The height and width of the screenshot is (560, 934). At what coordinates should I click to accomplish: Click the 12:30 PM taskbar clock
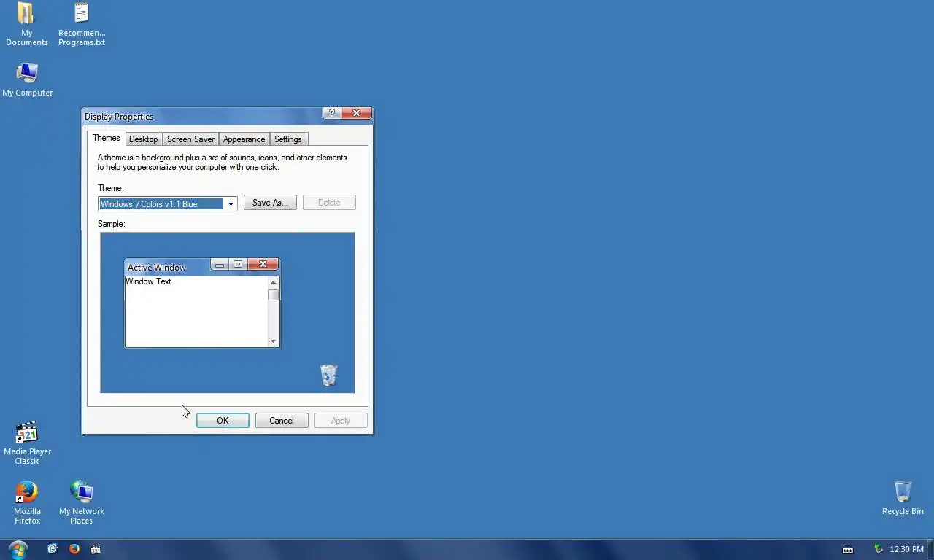point(907,549)
